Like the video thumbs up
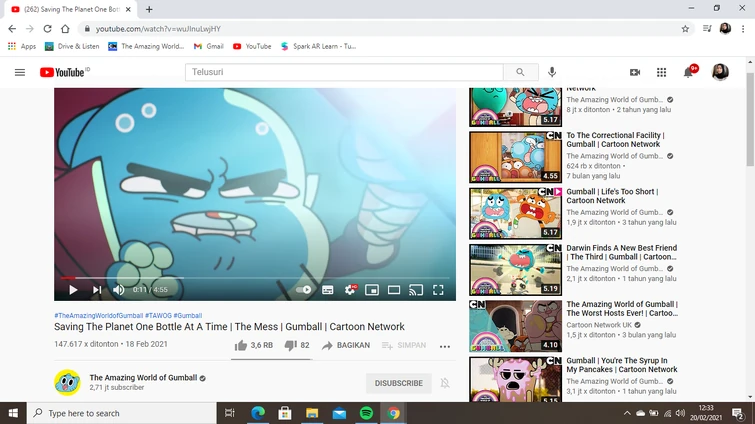755x424 pixels. pos(254,345)
